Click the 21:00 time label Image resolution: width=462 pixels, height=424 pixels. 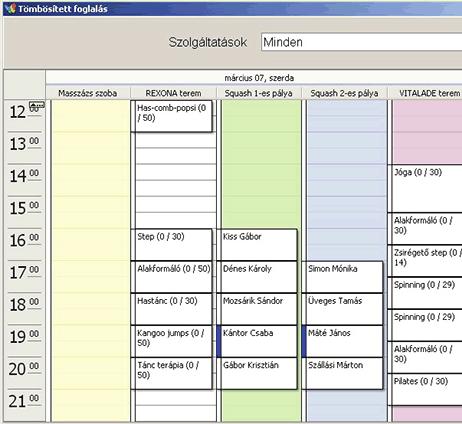point(24,401)
